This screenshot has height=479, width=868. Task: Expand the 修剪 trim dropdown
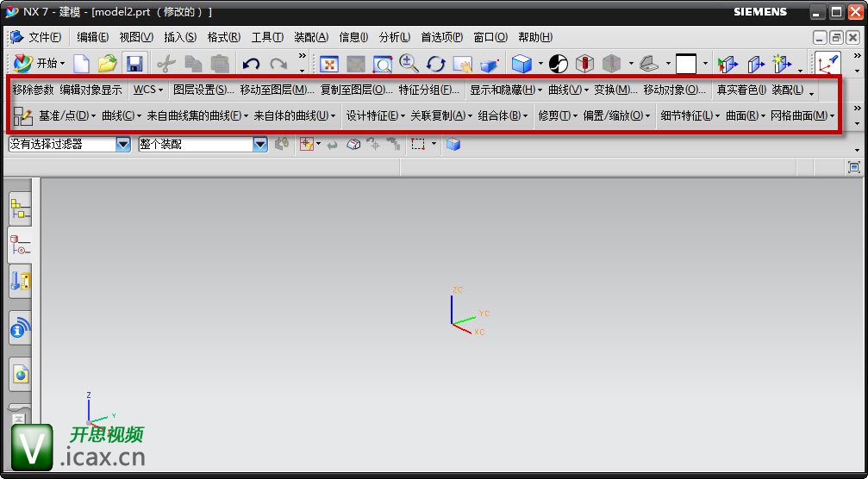pos(558,116)
